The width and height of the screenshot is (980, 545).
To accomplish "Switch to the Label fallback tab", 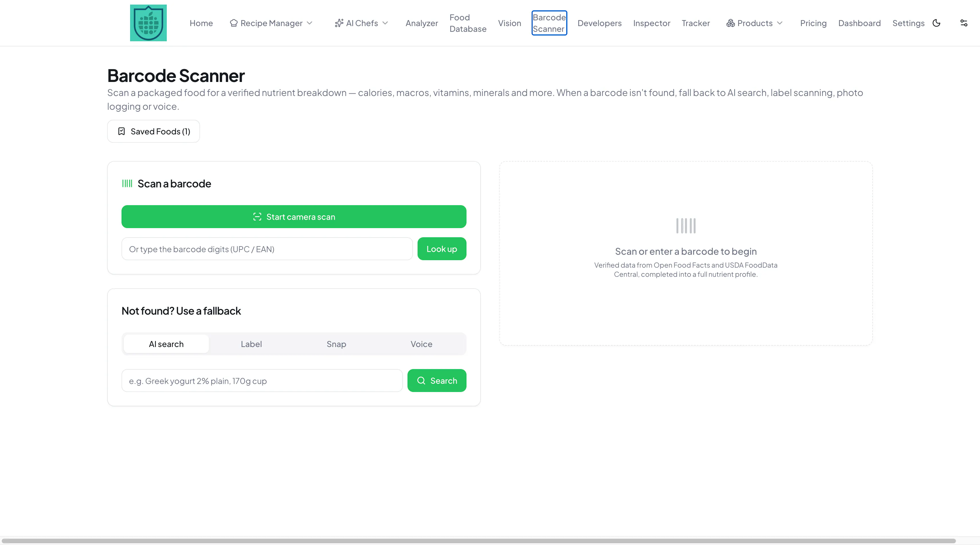I will pos(251,344).
